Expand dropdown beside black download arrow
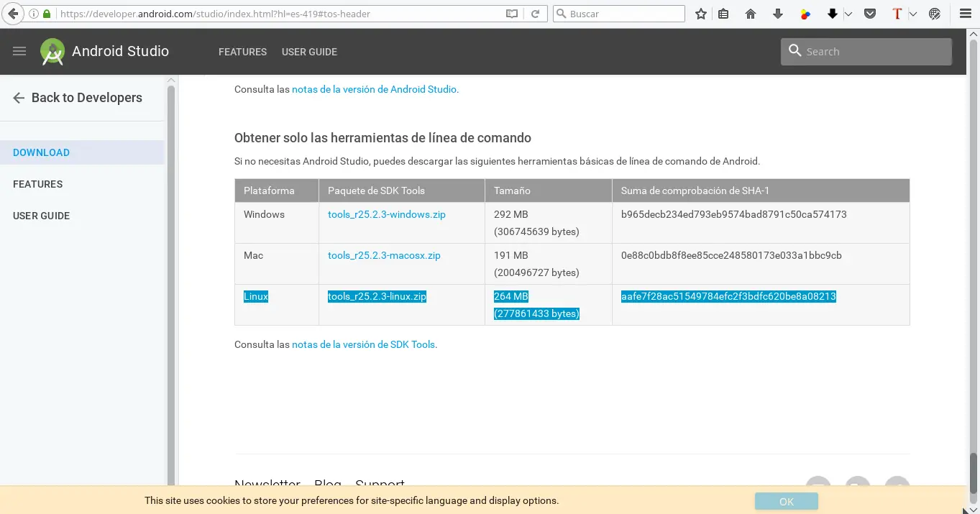980x514 pixels. (848, 14)
